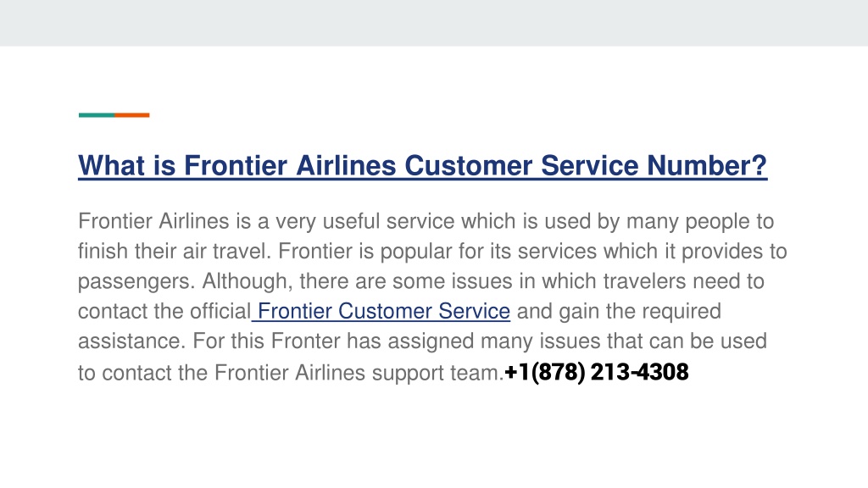868x488 pixels.
Task: Click the teal segment of the accent bar
Action: [x=97, y=115]
